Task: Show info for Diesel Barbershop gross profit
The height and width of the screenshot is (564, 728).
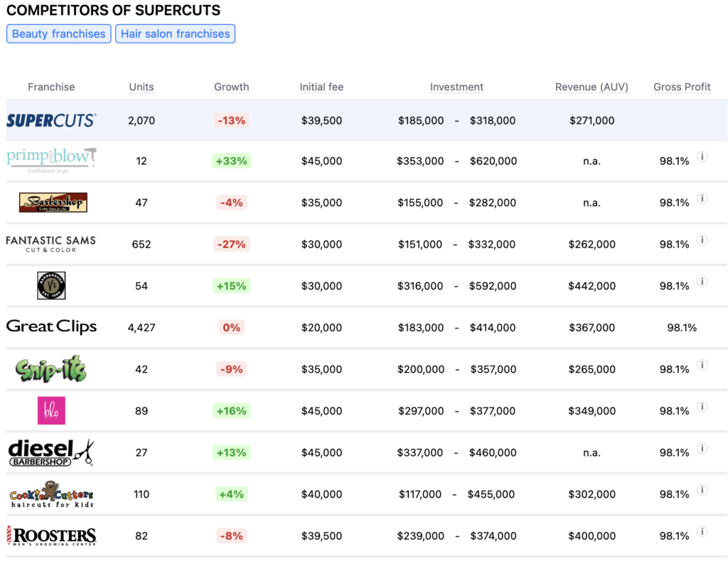Action: coord(702,448)
